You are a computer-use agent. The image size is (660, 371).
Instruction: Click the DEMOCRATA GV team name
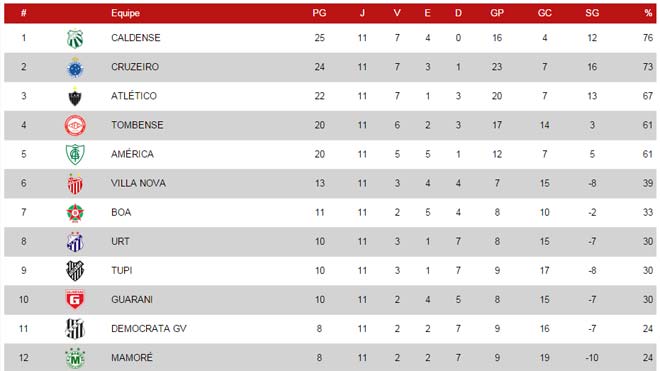pos(149,328)
